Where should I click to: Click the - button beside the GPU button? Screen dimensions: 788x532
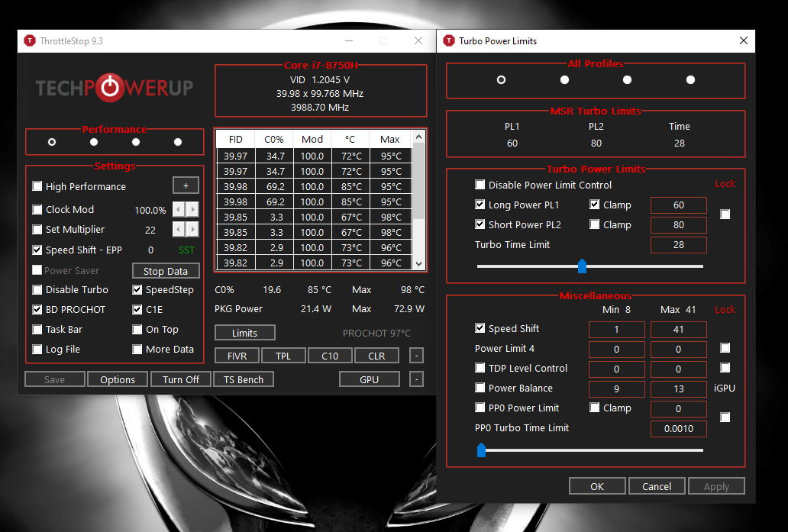(416, 379)
